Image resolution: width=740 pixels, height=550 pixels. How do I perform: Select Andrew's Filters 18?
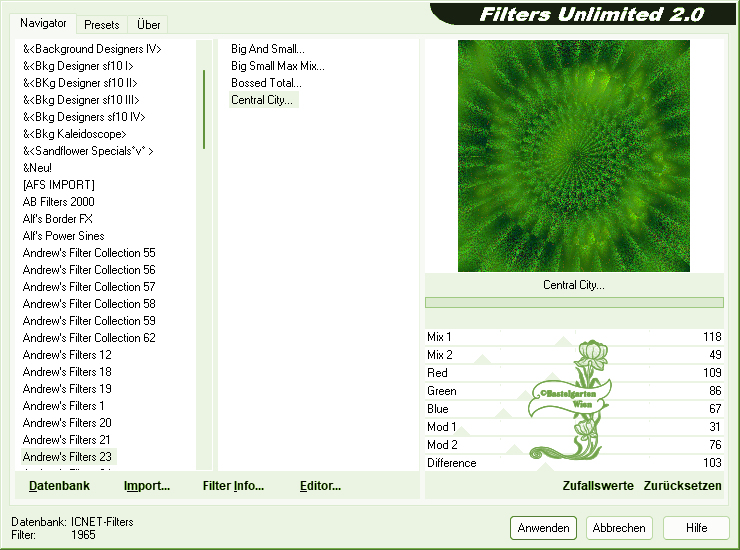(67, 372)
